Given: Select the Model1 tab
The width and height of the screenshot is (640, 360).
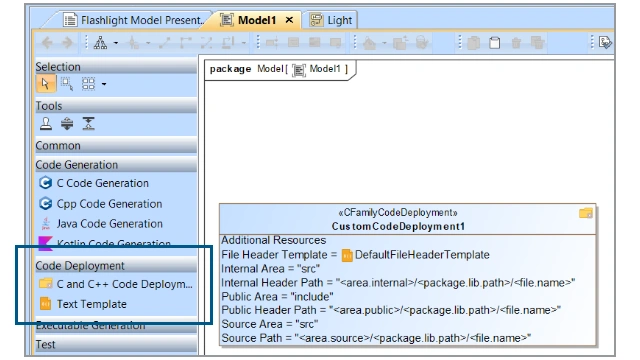Looking at the screenshot, I should tap(257, 20).
